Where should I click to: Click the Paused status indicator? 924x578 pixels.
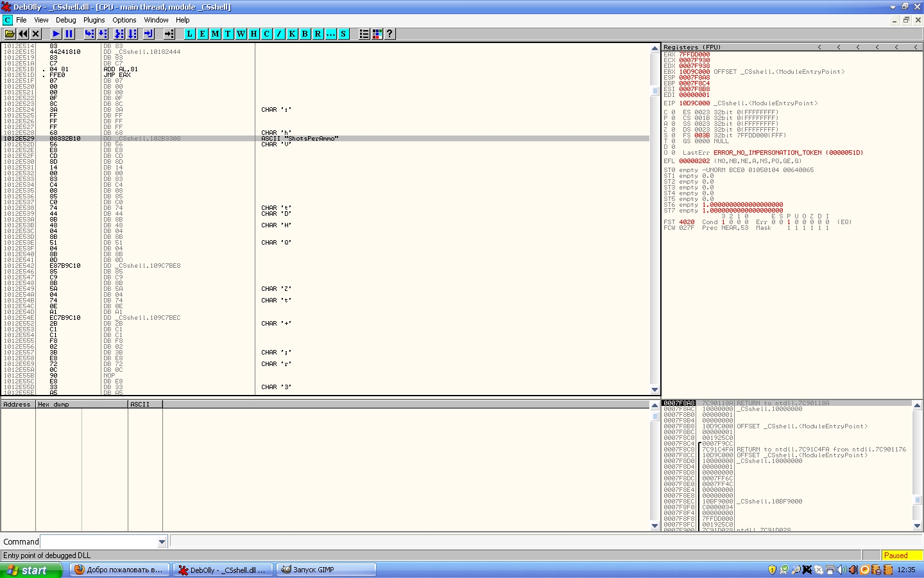tap(902, 556)
